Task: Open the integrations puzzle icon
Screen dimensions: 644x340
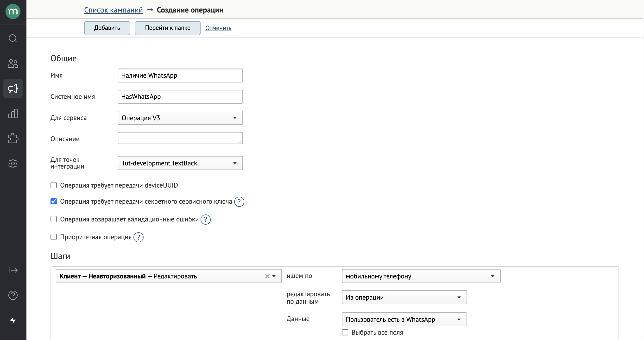Action: 13,138
